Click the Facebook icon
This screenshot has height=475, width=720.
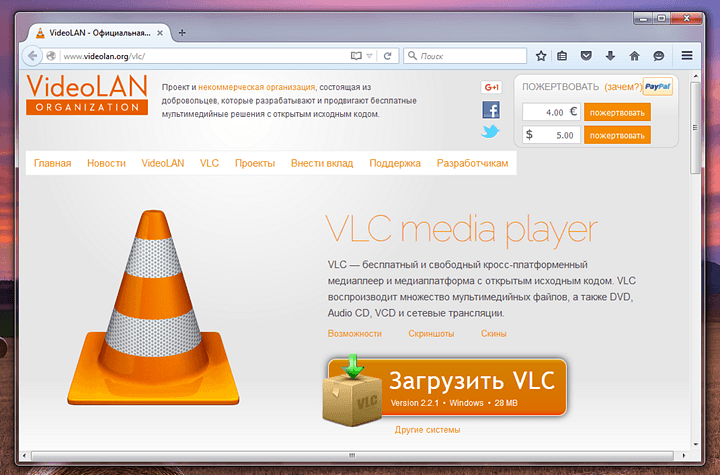491,110
